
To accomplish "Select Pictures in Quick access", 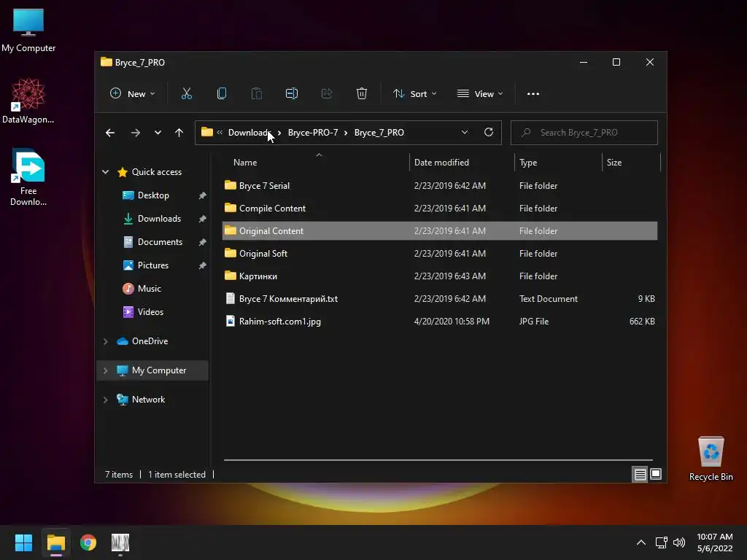I will (153, 265).
